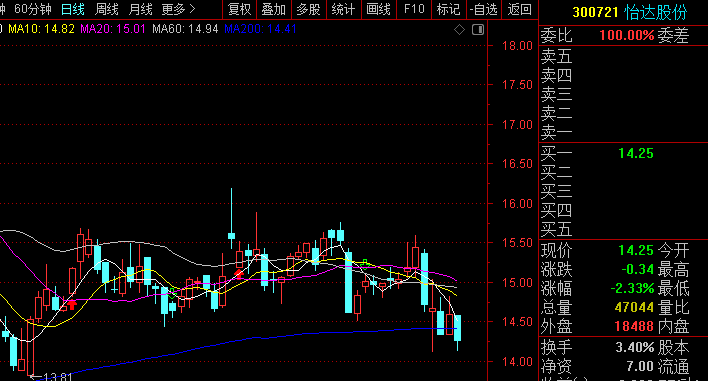Screen dimensions: 708x381
Task: Open the 复权 adjustment menu
Action: 239,9
